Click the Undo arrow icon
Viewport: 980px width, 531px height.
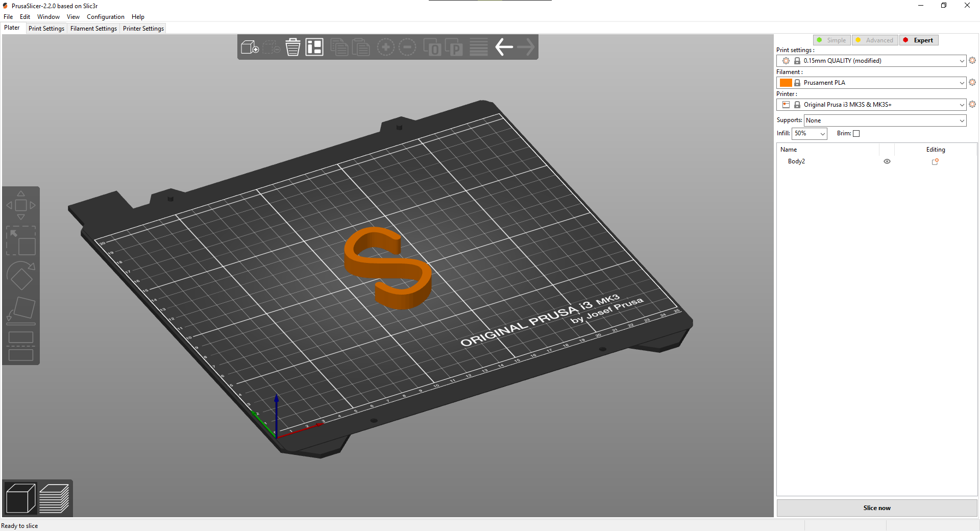point(504,47)
